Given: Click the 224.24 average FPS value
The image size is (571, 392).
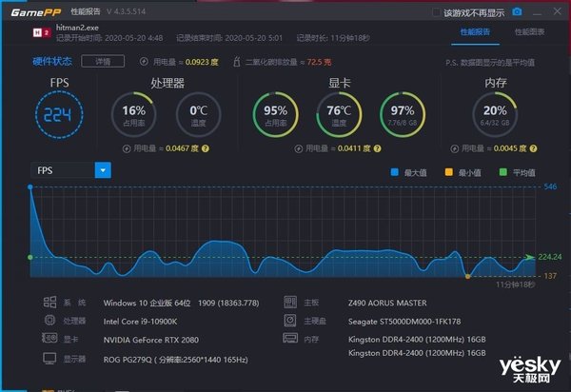Looking at the screenshot, I should point(549,257).
